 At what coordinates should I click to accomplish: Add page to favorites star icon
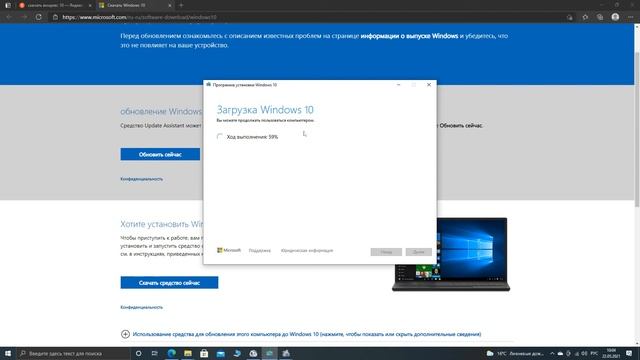coord(585,17)
